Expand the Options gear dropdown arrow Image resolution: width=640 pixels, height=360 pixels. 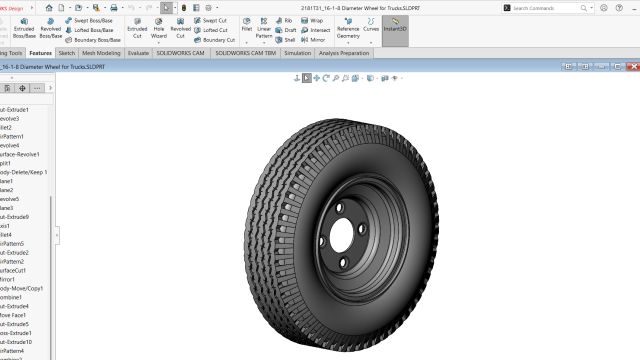[x=217, y=8]
